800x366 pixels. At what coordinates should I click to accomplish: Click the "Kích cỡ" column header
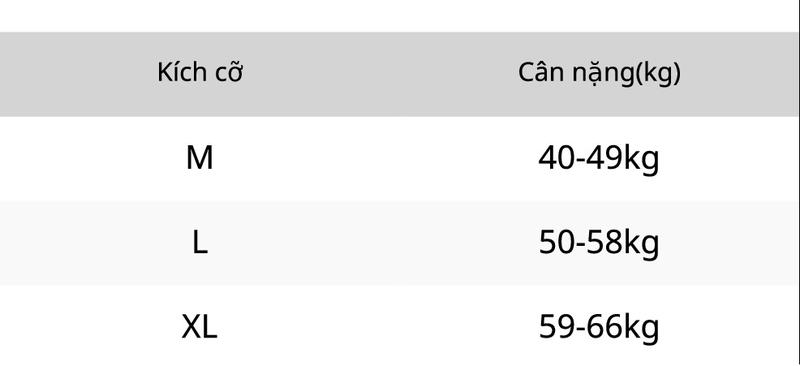[199, 72]
